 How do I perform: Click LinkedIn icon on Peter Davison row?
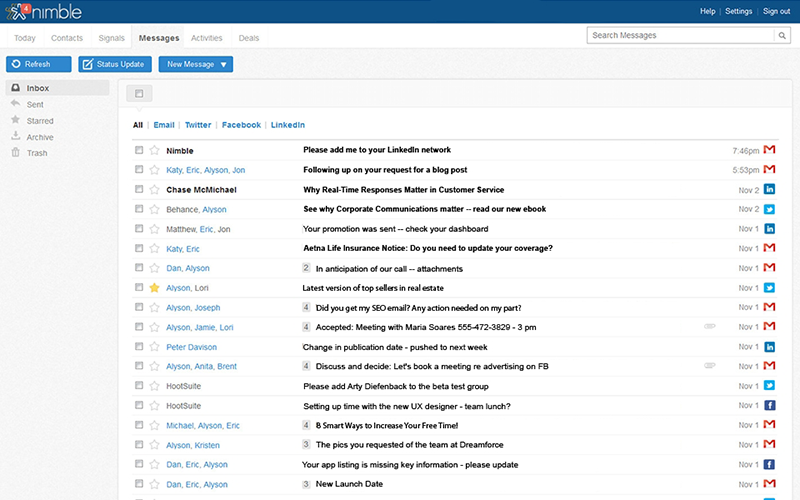point(769,347)
